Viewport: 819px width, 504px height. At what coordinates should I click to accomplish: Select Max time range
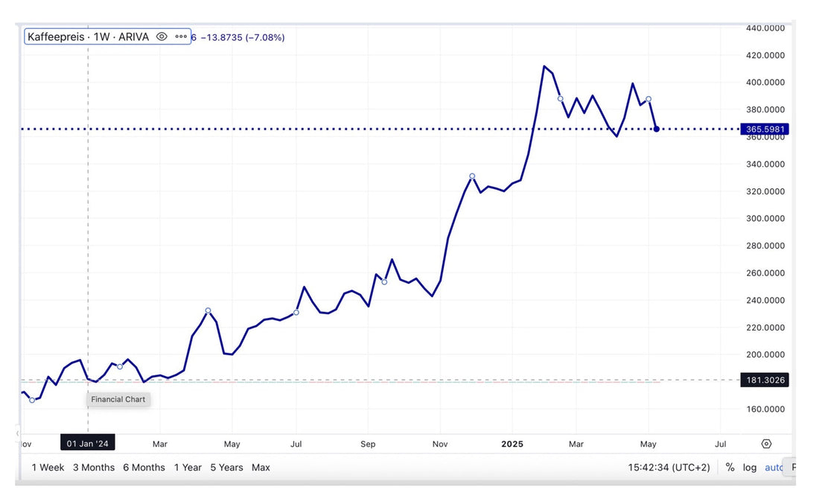(x=261, y=468)
